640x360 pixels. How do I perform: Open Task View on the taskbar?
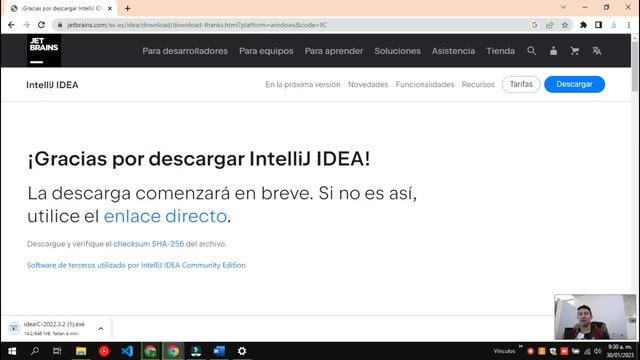point(57,351)
